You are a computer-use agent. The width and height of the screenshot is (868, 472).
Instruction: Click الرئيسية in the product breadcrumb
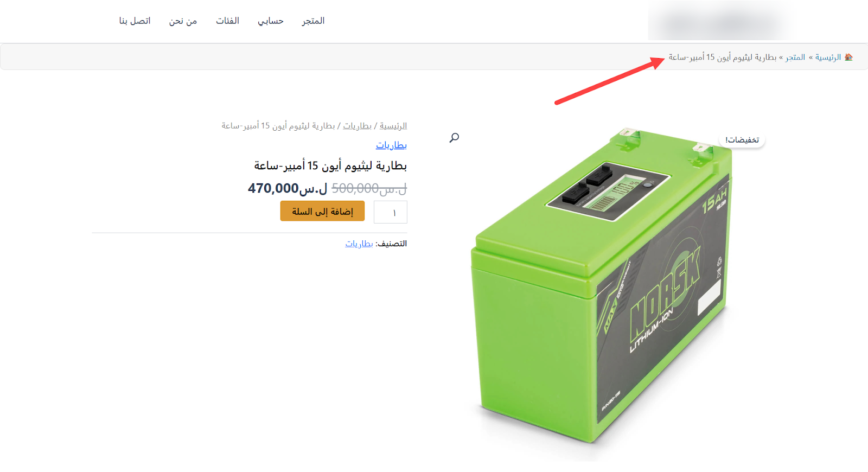(x=393, y=126)
